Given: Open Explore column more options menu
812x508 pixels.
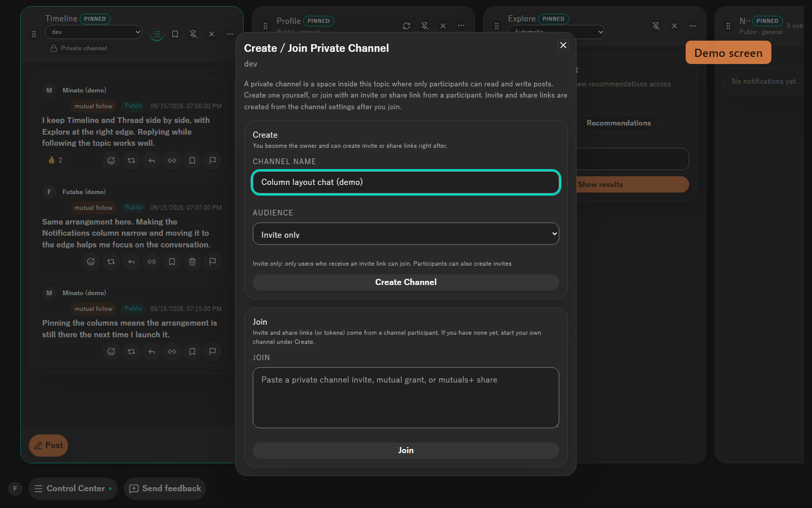Looking at the screenshot, I should tap(693, 26).
